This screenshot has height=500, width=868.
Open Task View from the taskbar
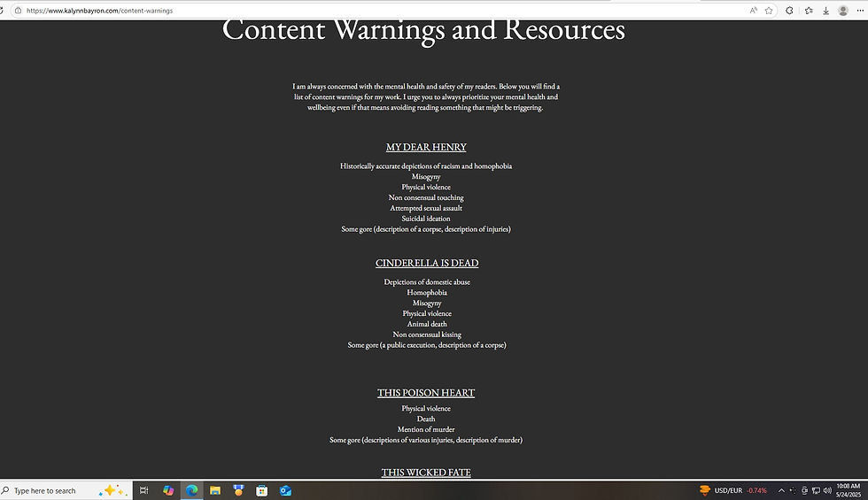click(143, 490)
